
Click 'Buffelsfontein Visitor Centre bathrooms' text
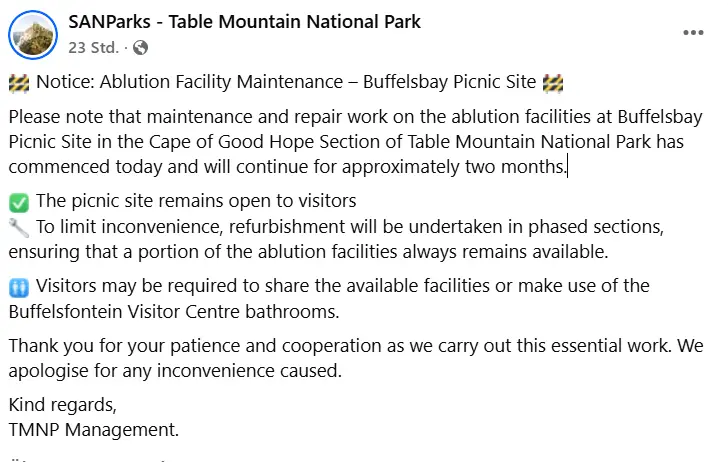[x=173, y=312]
